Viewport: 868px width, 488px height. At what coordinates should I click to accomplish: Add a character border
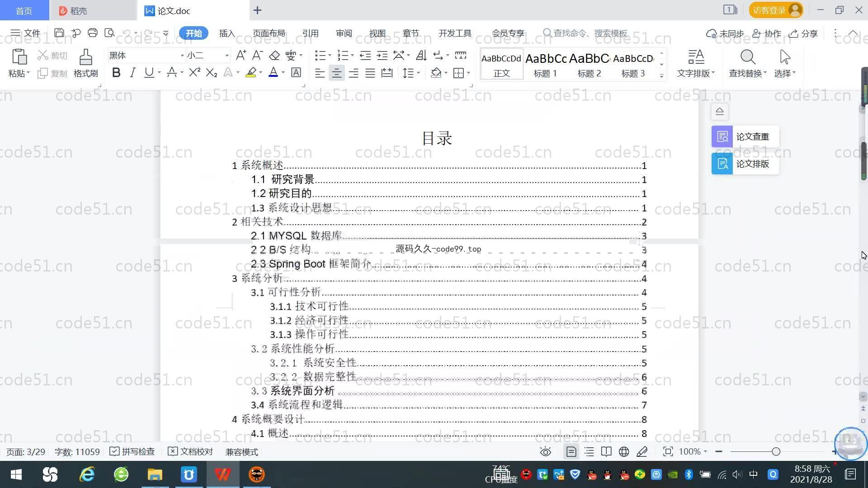pyautogui.click(x=296, y=73)
